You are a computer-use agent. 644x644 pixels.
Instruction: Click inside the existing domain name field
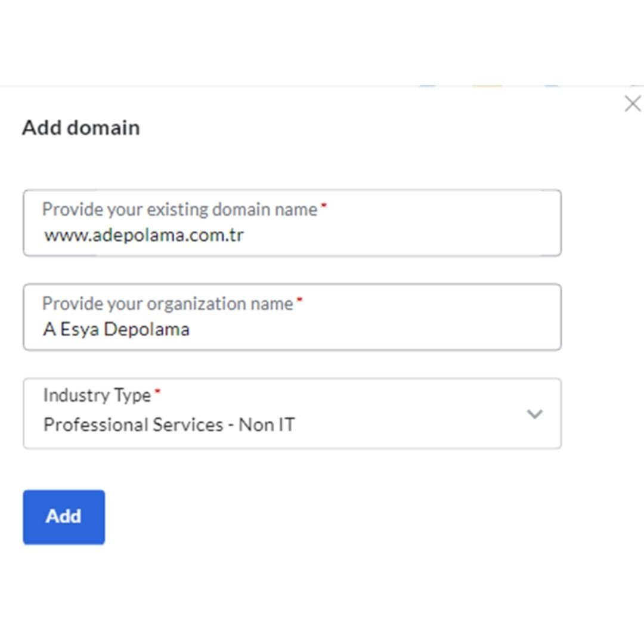pyautogui.click(x=292, y=234)
